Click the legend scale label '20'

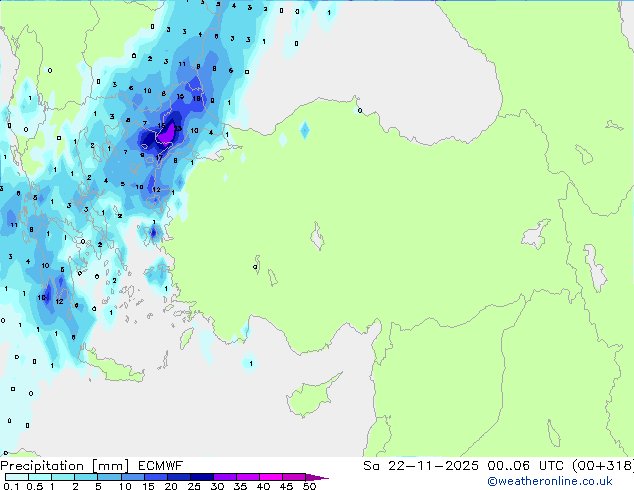pyautogui.click(x=171, y=486)
